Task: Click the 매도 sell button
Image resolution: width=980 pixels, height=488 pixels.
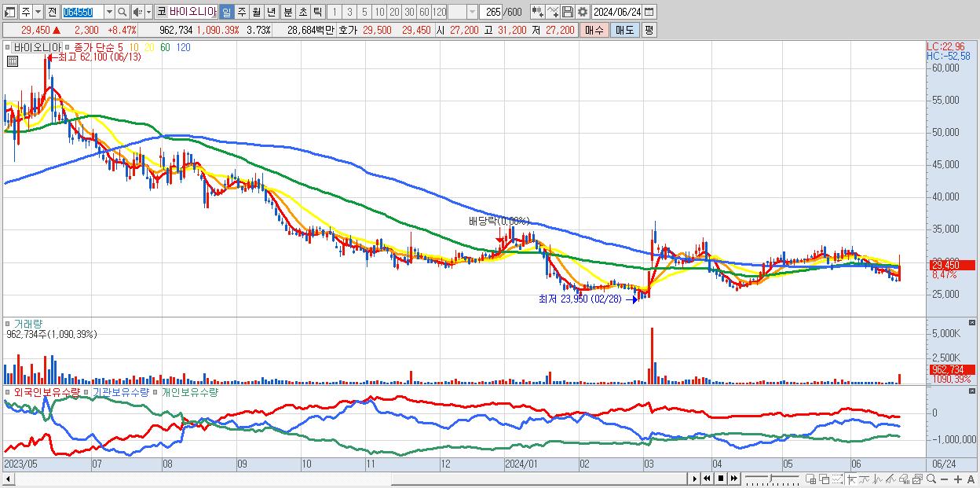Action: (x=624, y=30)
